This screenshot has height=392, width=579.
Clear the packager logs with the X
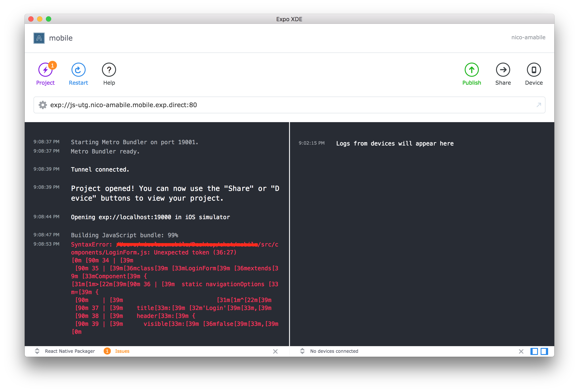275,351
